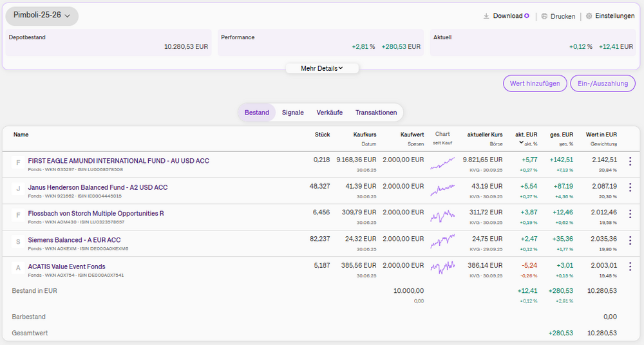Click the printer icon next to Drucken
This screenshot has width=644, height=345.
[x=544, y=16]
